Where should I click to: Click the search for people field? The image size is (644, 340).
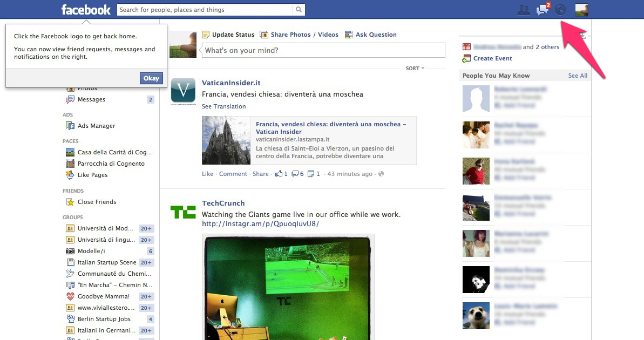[205, 10]
